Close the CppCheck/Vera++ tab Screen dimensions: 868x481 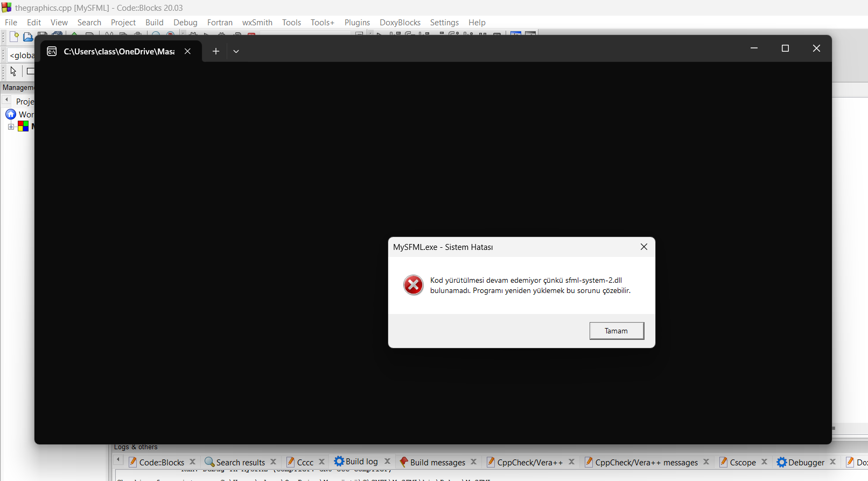tap(572, 462)
